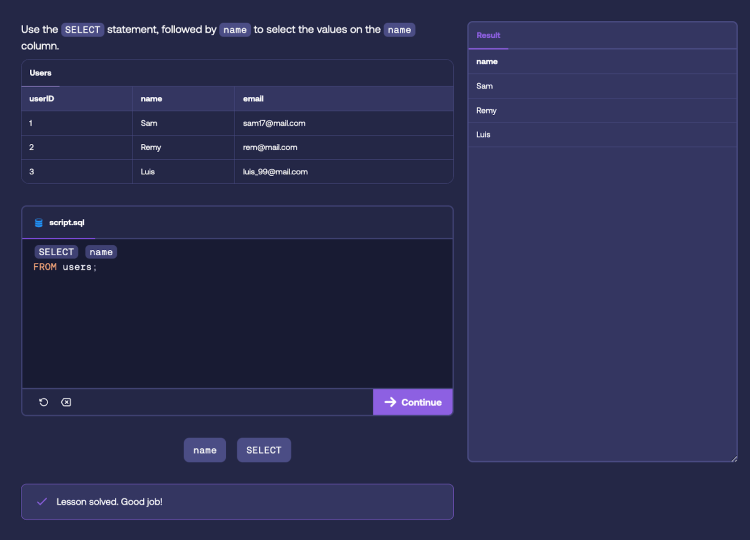Open the script.sql tab
750x540 pixels.
69,222
